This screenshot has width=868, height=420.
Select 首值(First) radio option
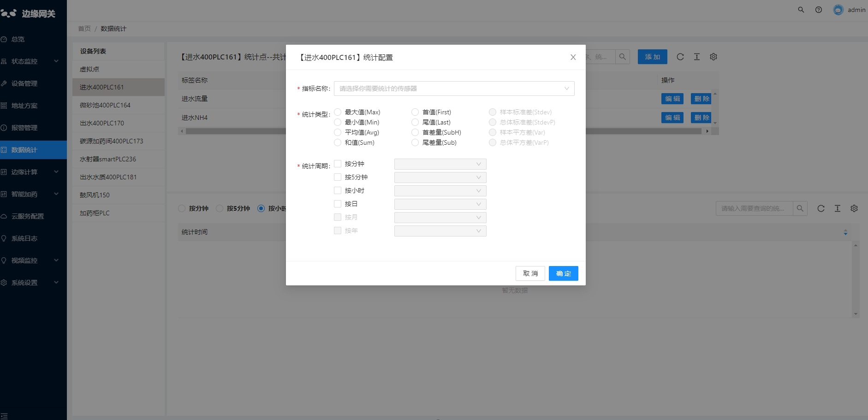(415, 112)
